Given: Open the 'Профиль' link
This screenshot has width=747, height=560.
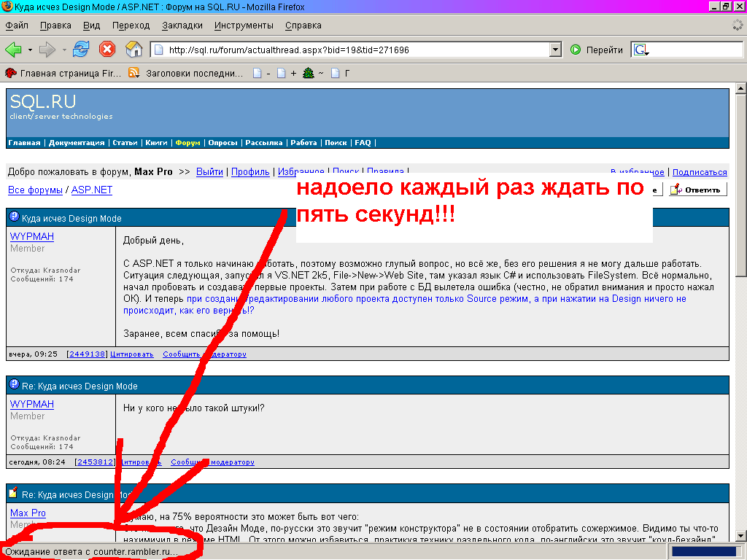Looking at the screenshot, I should [x=250, y=172].
